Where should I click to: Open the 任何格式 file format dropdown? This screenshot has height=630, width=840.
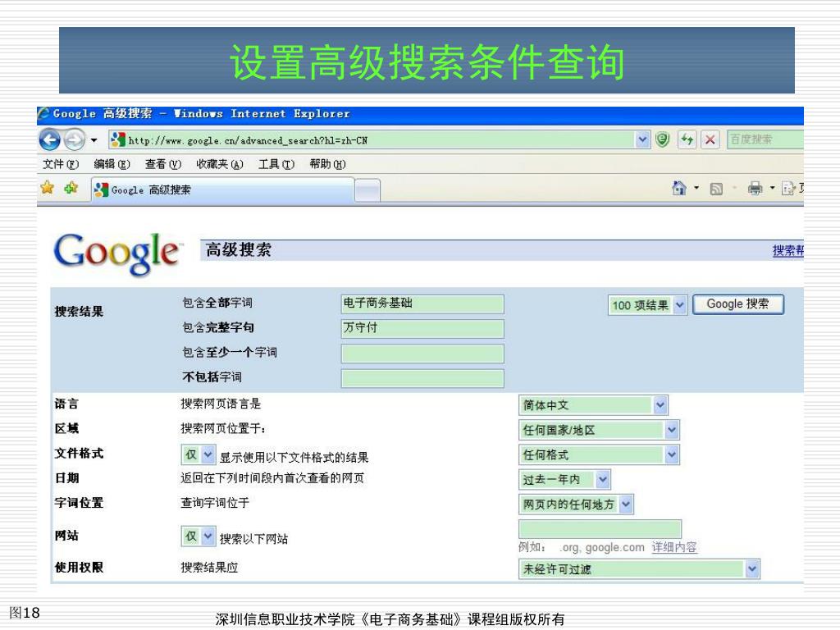599,454
